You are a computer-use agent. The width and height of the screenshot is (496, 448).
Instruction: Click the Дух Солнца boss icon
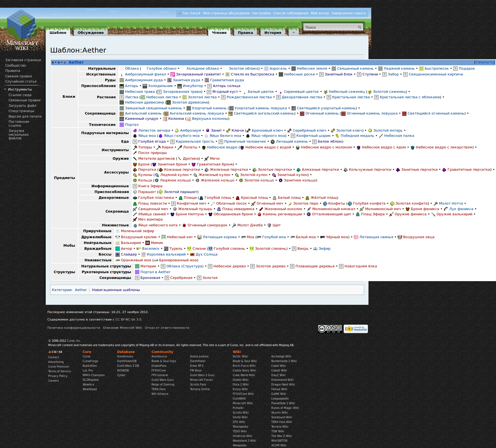point(192,254)
